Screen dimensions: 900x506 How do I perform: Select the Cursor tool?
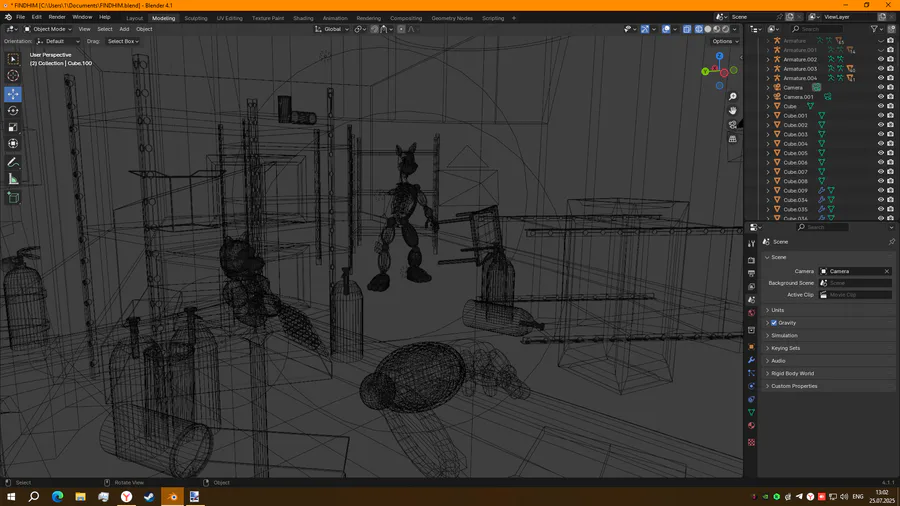point(13,76)
